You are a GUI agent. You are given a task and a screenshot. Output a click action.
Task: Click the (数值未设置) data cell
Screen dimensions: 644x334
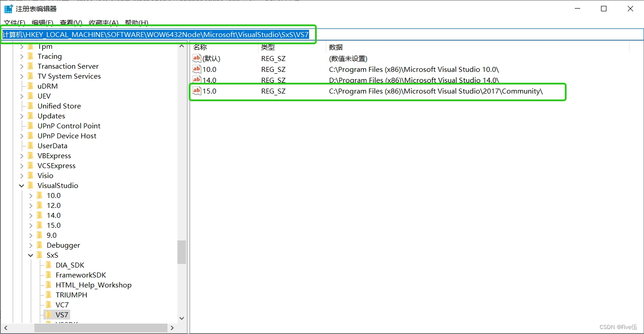[x=348, y=59]
